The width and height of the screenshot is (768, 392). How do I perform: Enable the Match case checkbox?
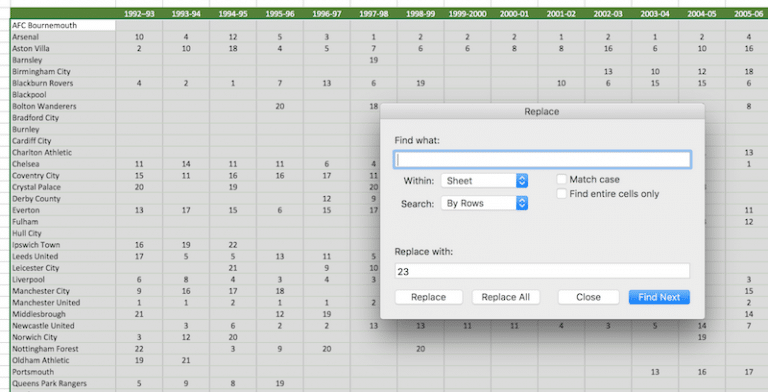click(x=562, y=179)
